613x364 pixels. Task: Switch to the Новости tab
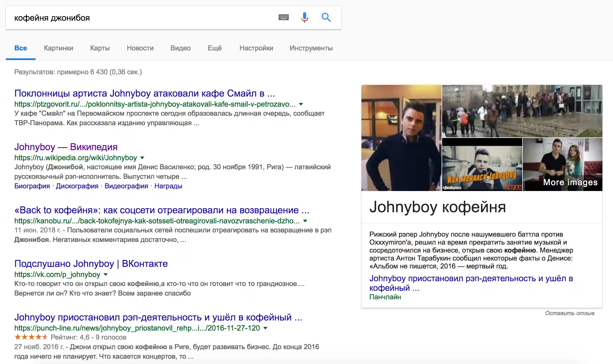[x=140, y=48]
